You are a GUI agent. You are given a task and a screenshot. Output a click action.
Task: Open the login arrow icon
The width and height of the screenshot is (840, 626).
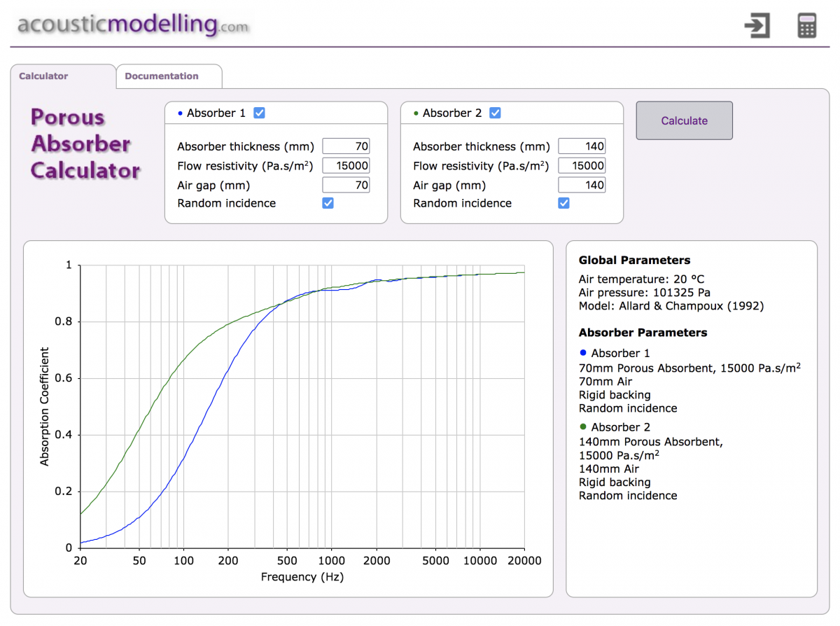[x=757, y=26]
